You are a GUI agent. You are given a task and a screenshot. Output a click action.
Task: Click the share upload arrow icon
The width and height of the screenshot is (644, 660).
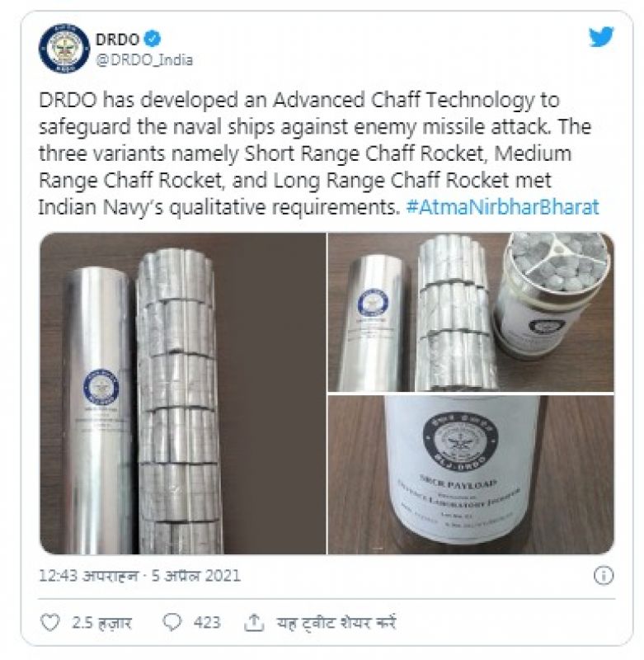click(x=254, y=623)
